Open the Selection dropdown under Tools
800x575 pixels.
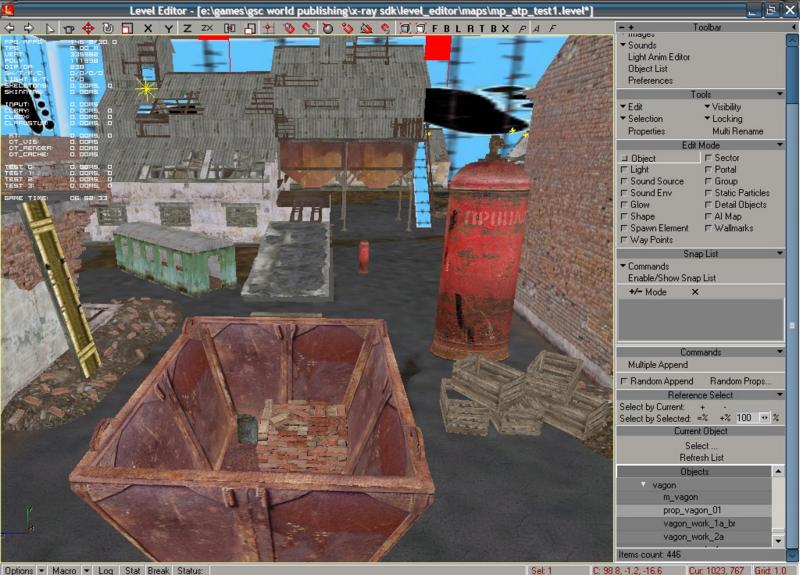click(x=641, y=118)
